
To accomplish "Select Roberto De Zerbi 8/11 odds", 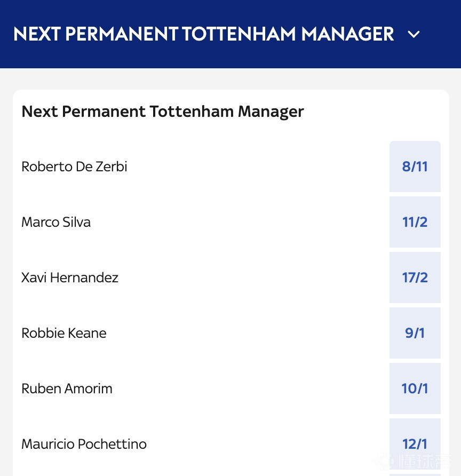I will click(415, 166).
